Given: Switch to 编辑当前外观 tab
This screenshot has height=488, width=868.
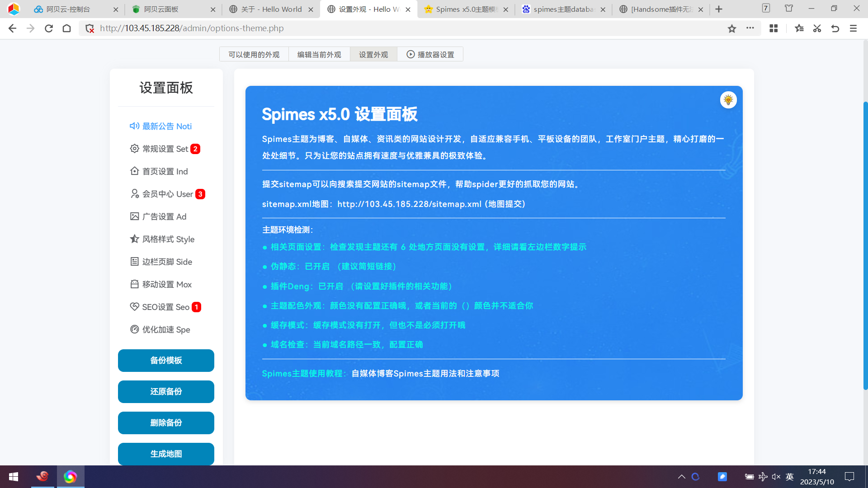Looking at the screenshot, I should tap(319, 54).
